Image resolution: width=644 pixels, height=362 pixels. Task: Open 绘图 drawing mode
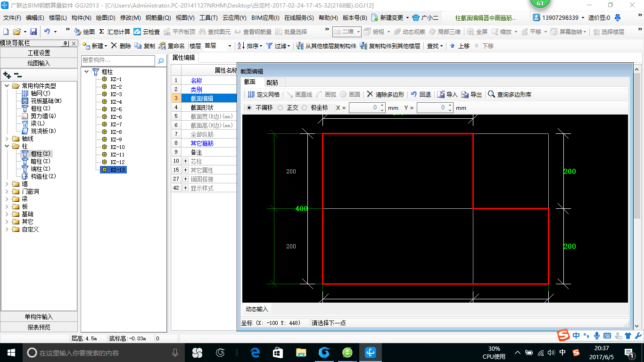[x=84, y=32]
